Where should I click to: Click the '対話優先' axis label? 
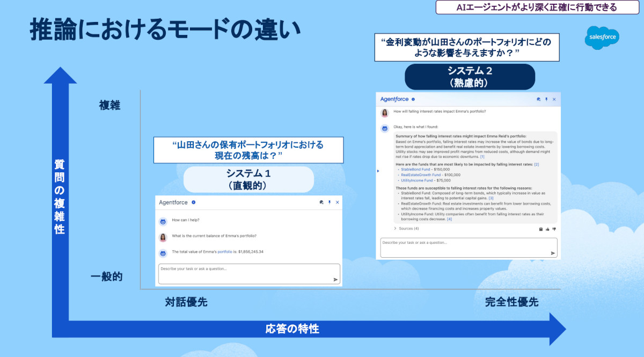tap(186, 302)
